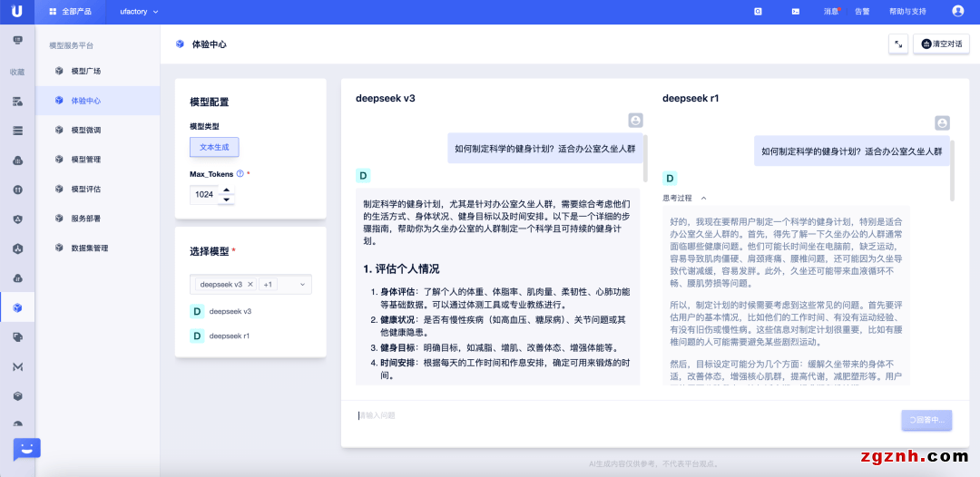
Task: Open the cloud shell terminal icon
Action: click(796, 12)
